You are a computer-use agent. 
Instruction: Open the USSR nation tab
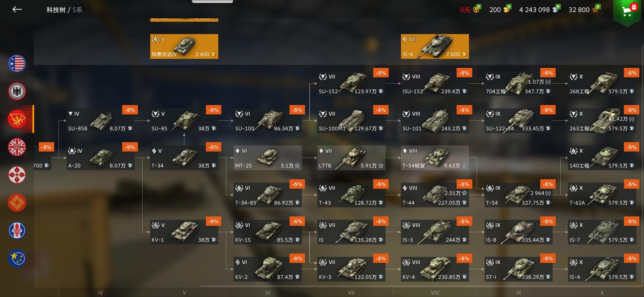point(17,119)
